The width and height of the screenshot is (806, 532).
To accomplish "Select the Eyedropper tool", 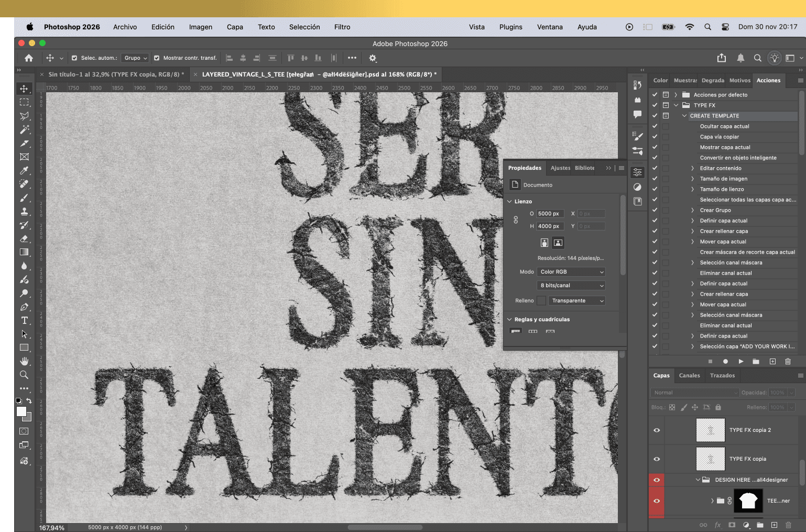I will point(24,170).
